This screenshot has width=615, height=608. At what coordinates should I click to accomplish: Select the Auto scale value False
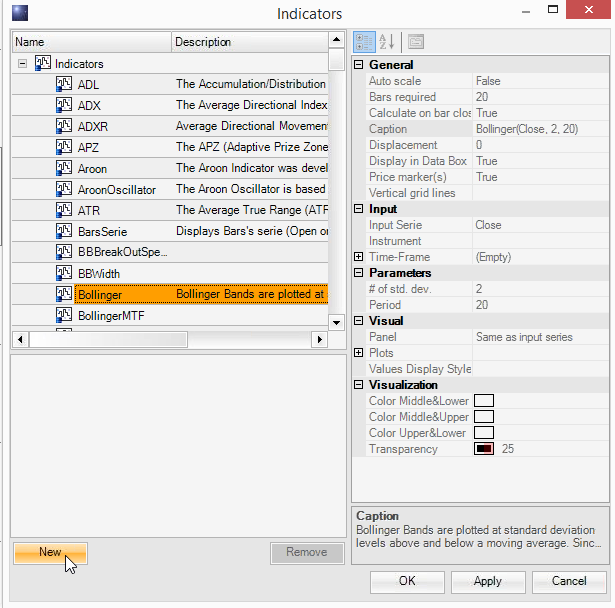[540, 81]
